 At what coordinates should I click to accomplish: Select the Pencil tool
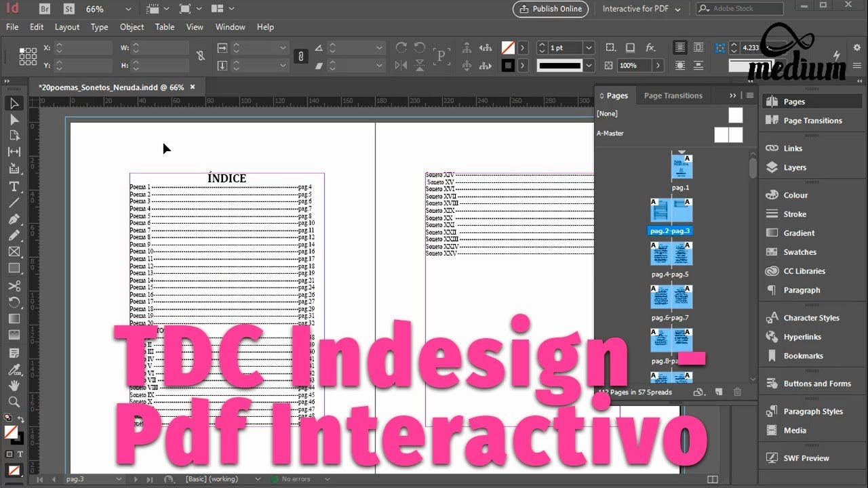(14, 235)
